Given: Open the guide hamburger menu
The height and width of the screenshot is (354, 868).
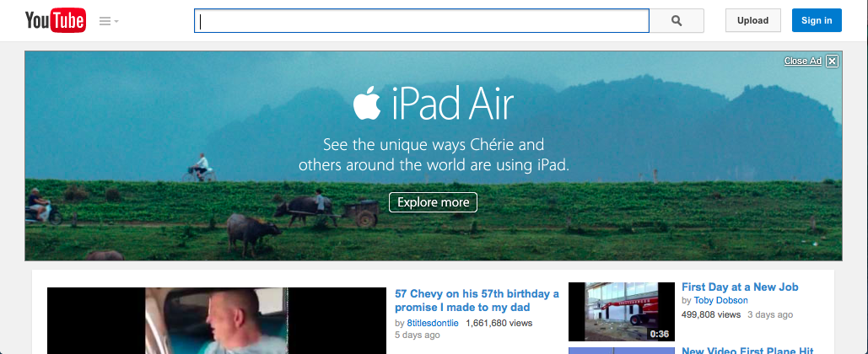Looking at the screenshot, I should [x=109, y=21].
